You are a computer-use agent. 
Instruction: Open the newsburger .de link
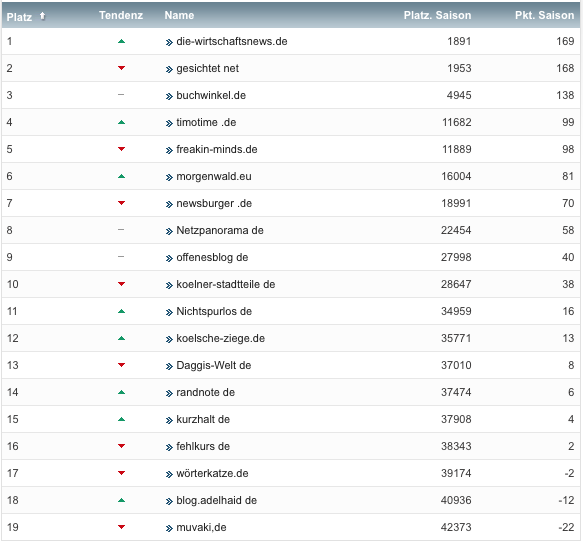click(214, 203)
